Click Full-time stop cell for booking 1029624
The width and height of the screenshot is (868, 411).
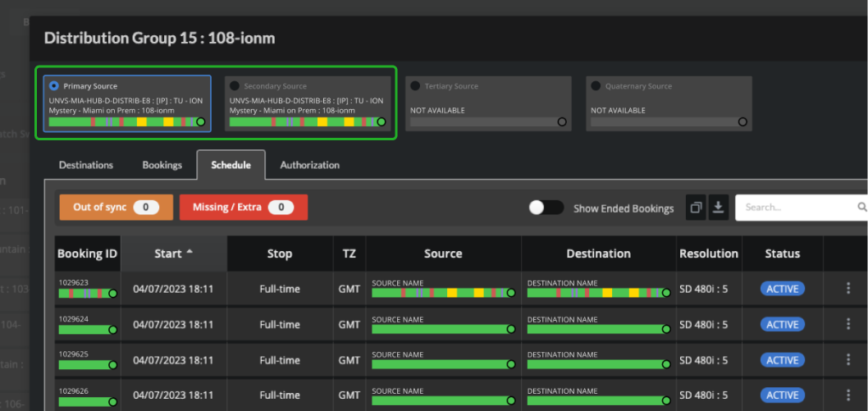click(280, 324)
